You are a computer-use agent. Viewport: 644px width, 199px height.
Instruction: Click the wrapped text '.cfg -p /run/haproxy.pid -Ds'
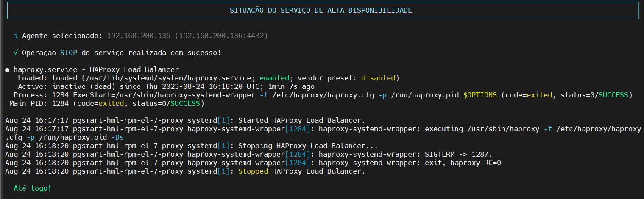tap(64, 137)
